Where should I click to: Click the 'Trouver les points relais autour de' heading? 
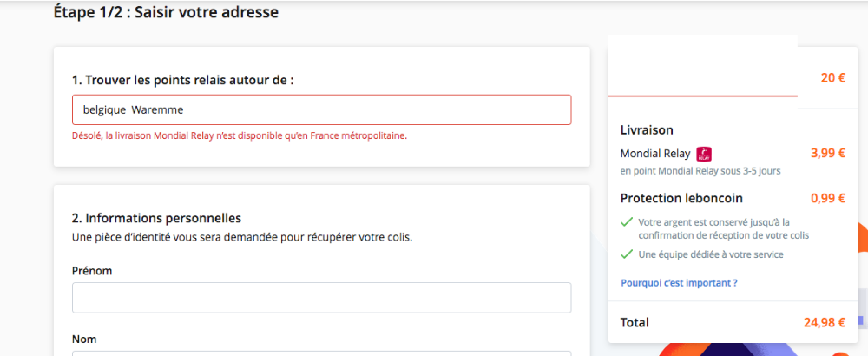182,80
